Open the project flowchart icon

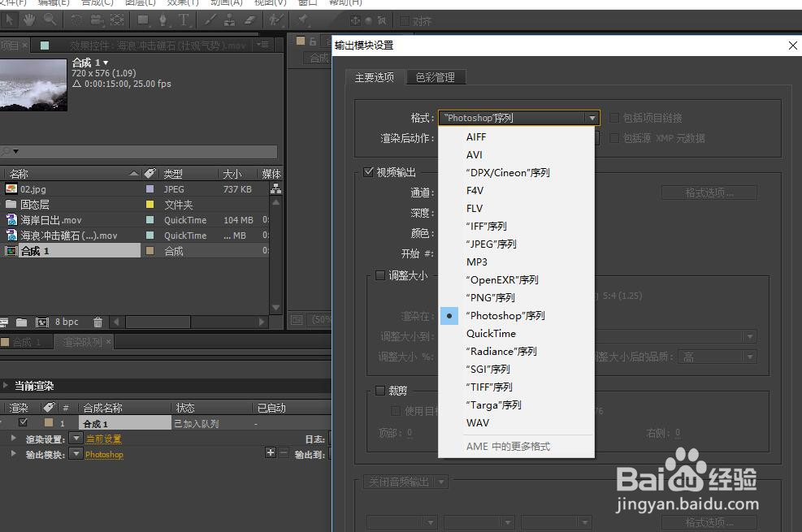point(275,189)
